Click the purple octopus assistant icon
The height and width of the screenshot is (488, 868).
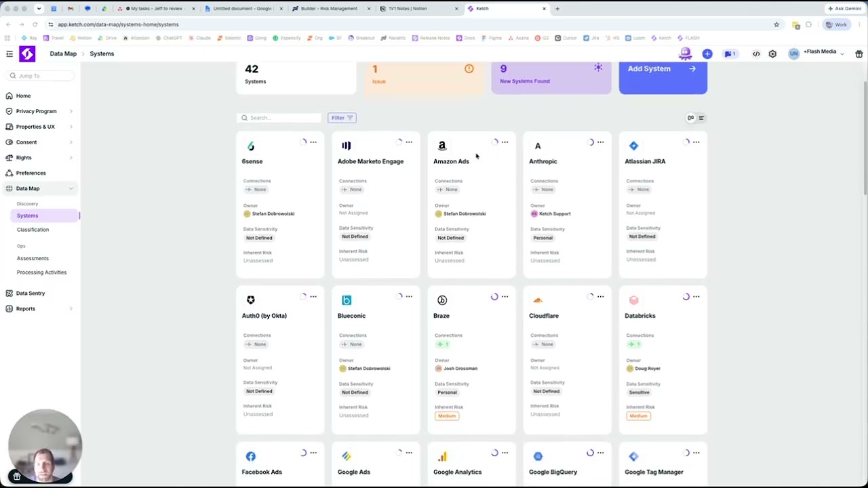pos(685,54)
